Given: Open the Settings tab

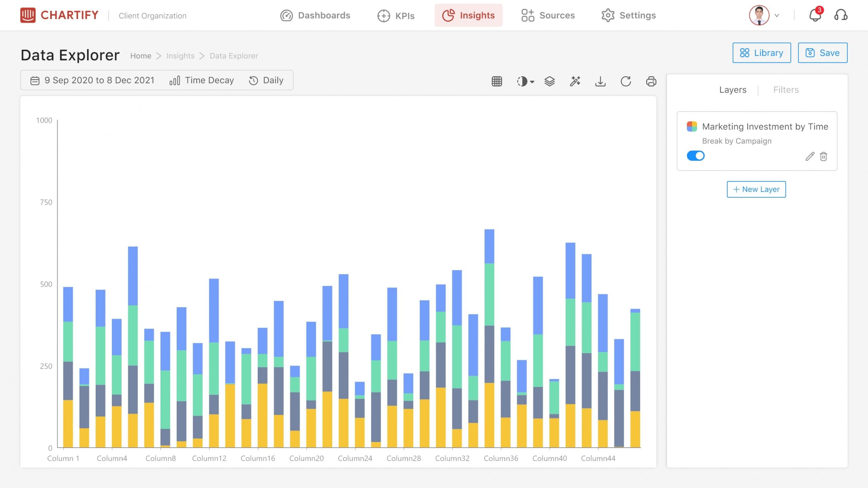Looking at the screenshot, I should 629,15.
